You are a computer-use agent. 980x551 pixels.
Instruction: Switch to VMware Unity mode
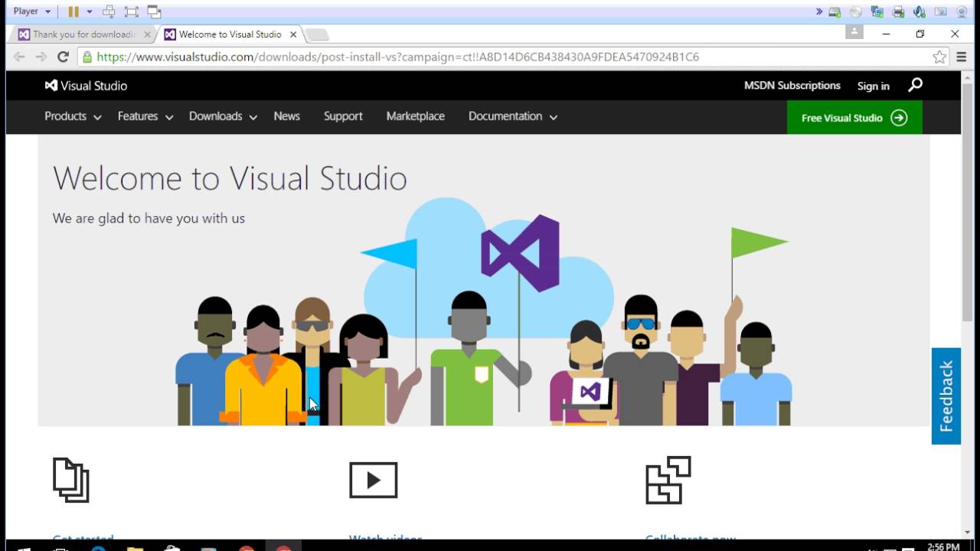[x=154, y=11]
